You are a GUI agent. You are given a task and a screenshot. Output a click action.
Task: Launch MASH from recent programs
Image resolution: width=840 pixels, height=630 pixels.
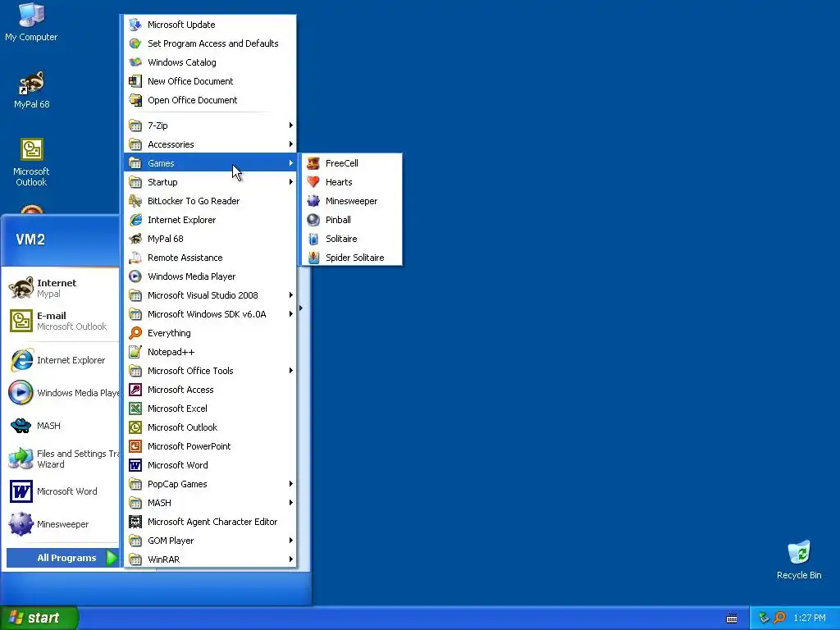[x=62, y=426]
